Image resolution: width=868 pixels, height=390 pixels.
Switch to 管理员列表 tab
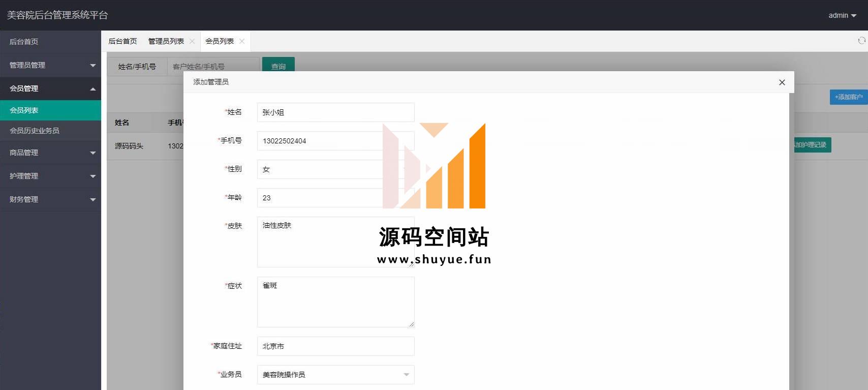point(166,41)
